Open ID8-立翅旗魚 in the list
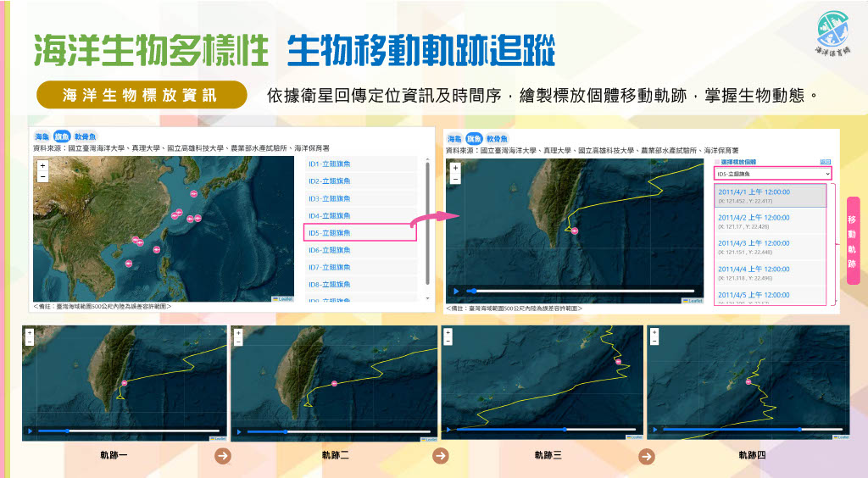868x478 pixels. tap(361, 285)
